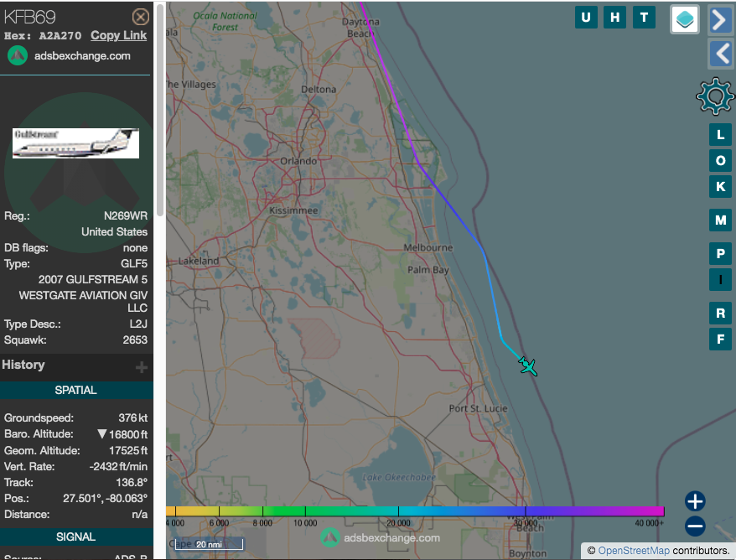Click the SPATIAL section header
The height and width of the screenshot is (560, 736).
click(76, 390)
